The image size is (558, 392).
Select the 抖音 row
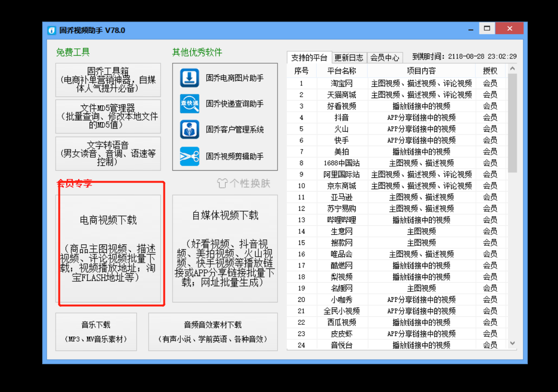397,117
